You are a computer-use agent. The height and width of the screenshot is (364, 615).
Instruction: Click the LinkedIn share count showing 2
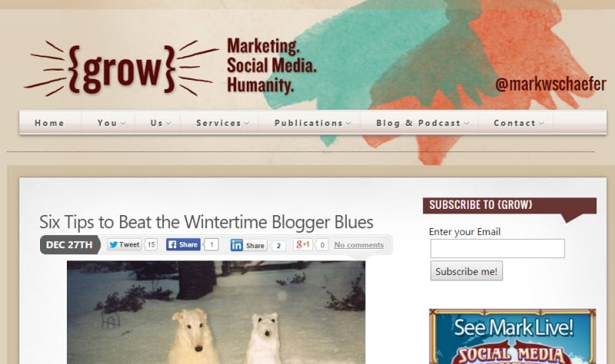(x=278, y=246)
